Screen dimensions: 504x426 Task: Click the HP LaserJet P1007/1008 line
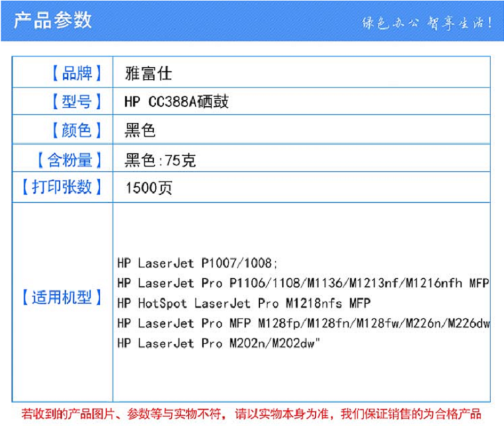[197, 263]
